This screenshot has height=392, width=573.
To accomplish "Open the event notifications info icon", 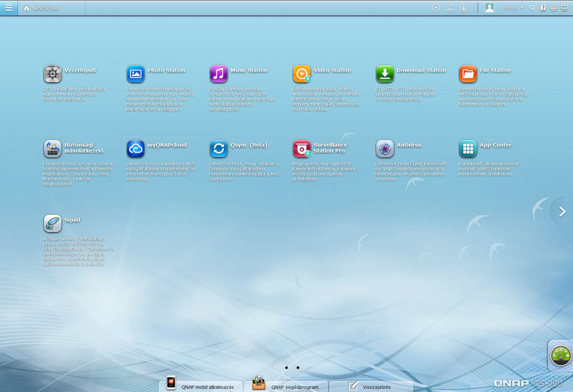I will point(464,8).
